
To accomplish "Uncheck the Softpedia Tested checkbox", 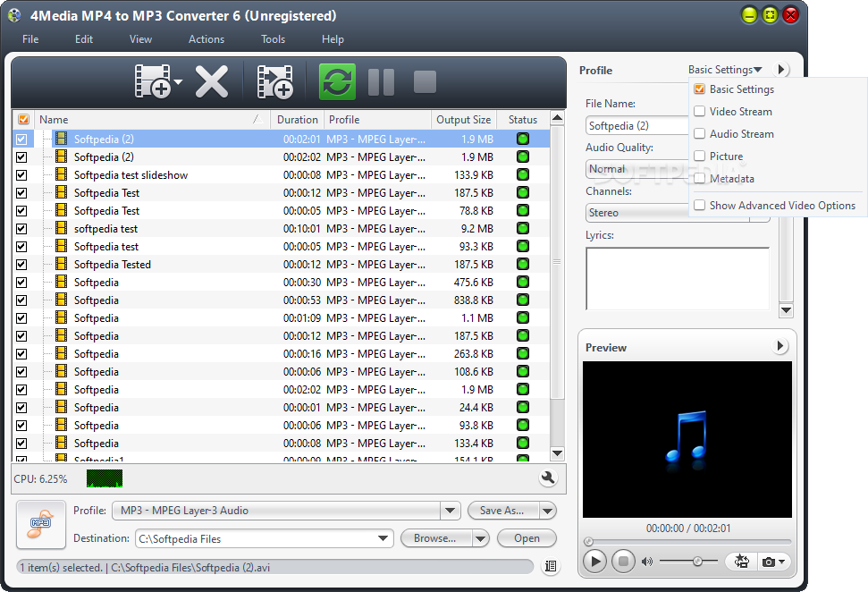I will 21,264.
